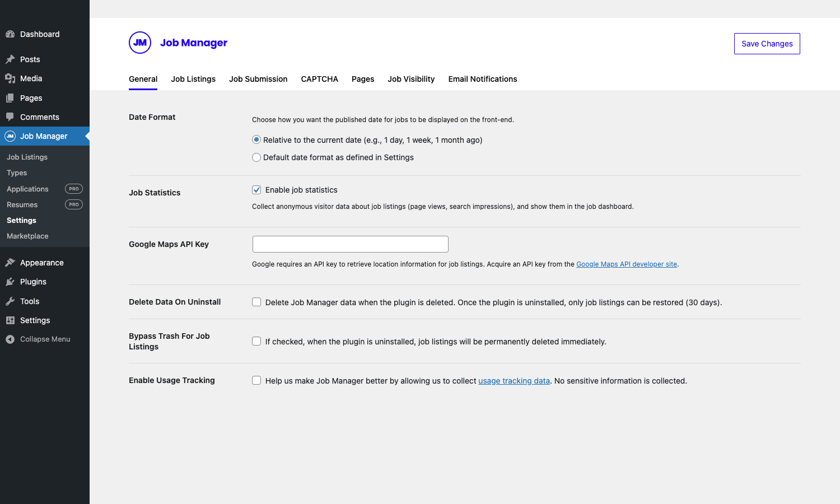Click the Comments speech bubble icon
This screenshot has width=840, height=504.
coord(10,117)
